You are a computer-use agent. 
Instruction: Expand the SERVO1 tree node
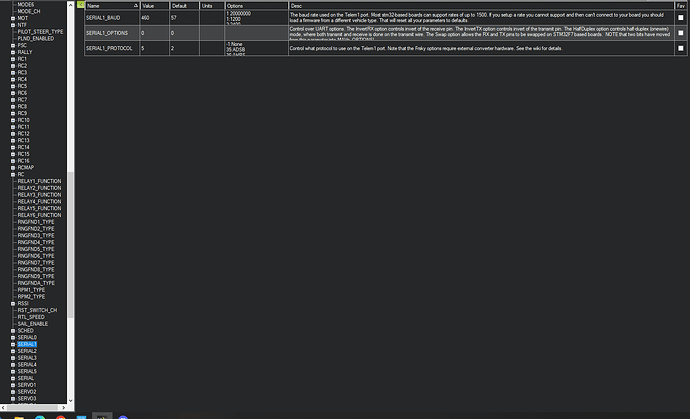click(x=13, y=385)
